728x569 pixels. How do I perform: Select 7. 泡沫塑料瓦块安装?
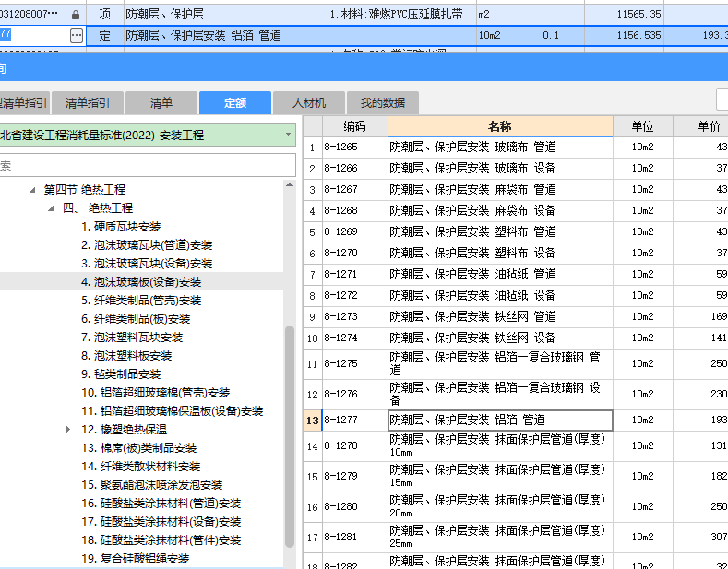pyautogui.click(x=132, y=338)
